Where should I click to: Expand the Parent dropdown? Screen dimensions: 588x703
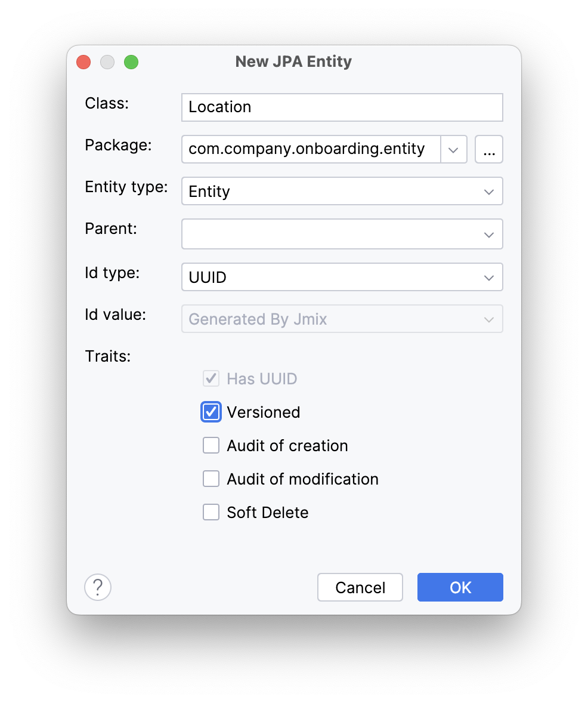[x=488, y=234]
